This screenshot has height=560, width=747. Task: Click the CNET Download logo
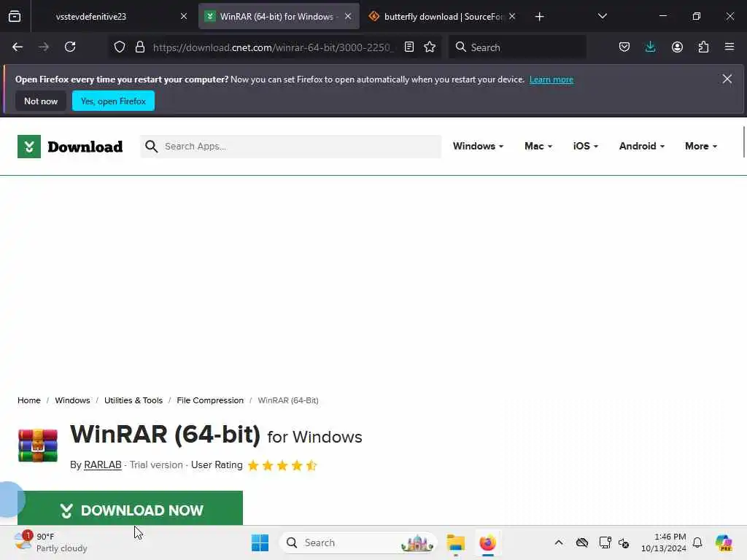click(x=70, y=147)
